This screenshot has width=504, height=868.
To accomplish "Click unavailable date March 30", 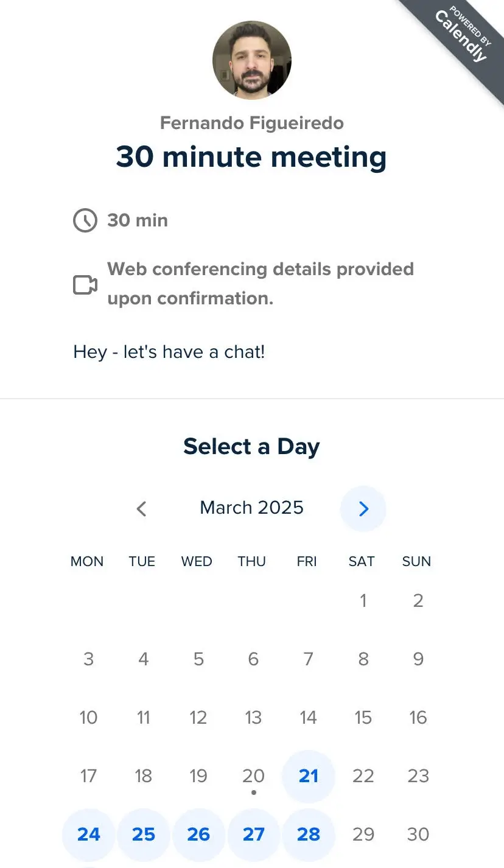I will click(418, 834).
